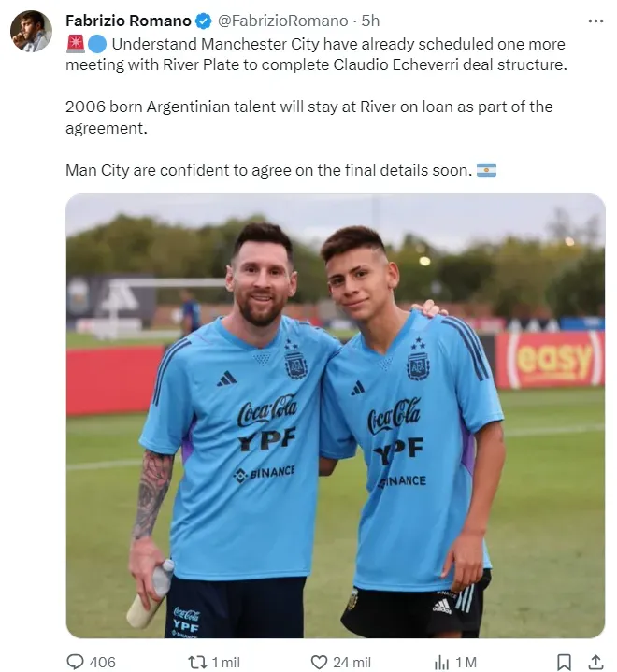617x672 pixels.
Task: Click Fabrizio Romano's profile avatar
Action: coord(31,31)
